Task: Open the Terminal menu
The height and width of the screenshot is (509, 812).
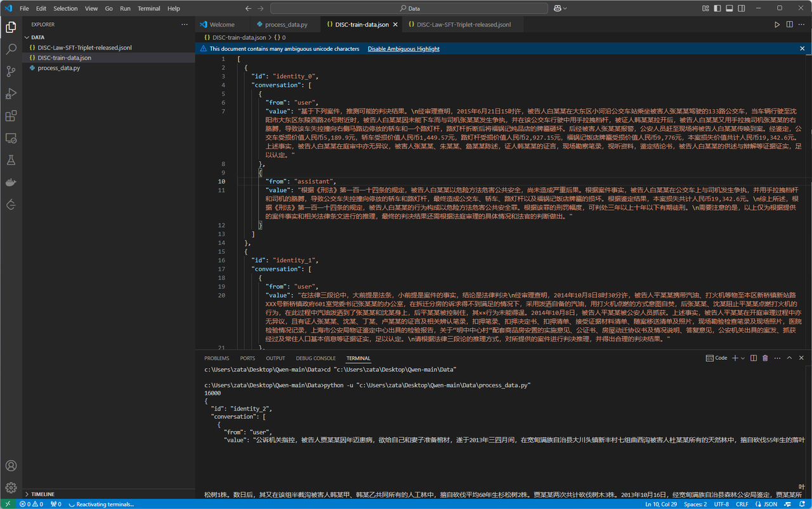Action: click(x=149, y=8)
